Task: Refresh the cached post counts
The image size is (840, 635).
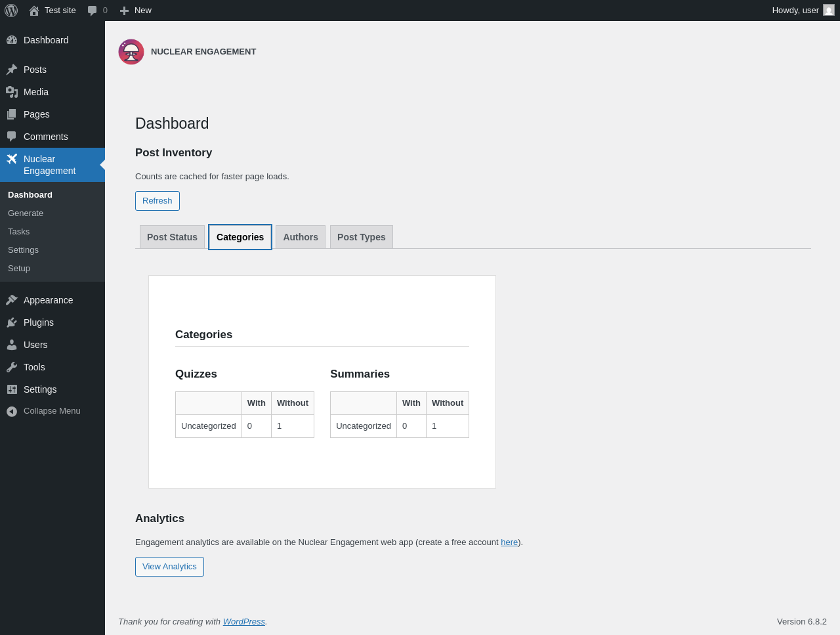Action: pos(157,201)
